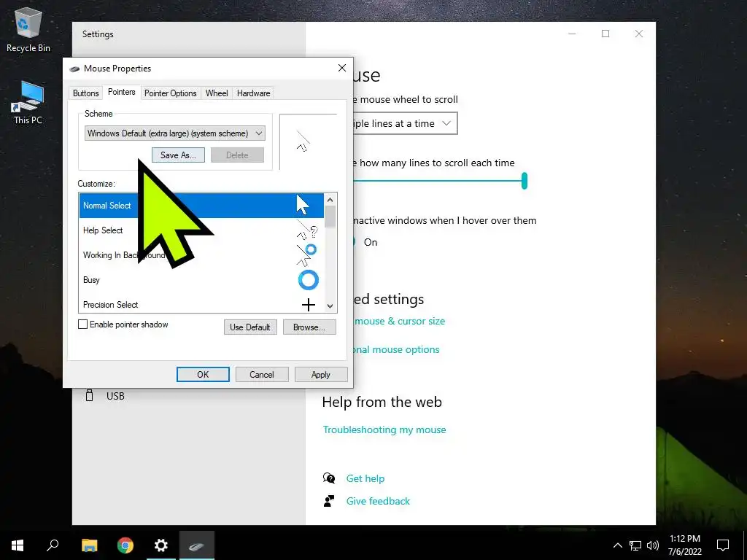This screenshot has height=560, width=747.
Task: Click the Customize list scroll down arrow
Action: tap(330, 306)
